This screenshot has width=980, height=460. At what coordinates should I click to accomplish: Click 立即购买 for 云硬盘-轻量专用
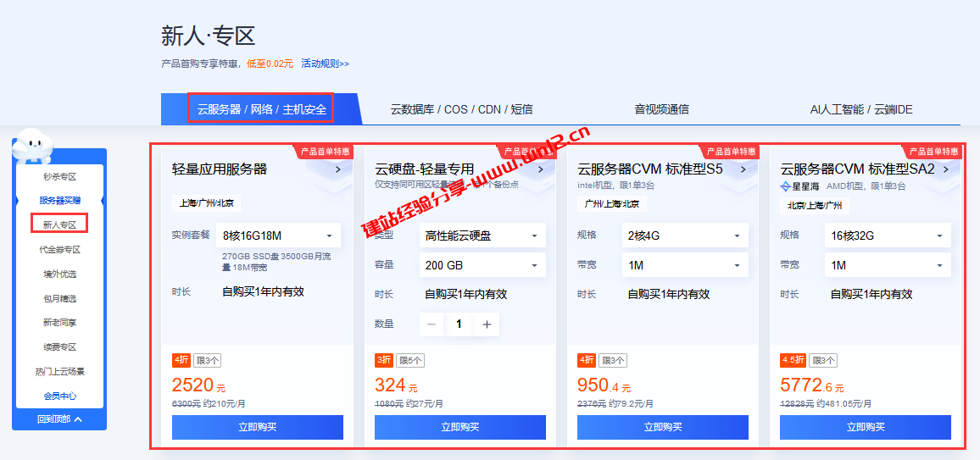[460, 427]
